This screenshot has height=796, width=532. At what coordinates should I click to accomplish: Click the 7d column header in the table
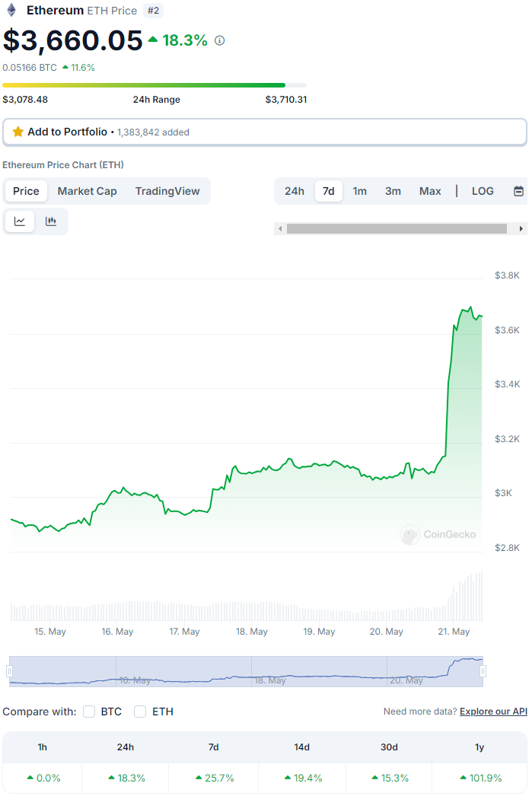click(x=214, y=747)
